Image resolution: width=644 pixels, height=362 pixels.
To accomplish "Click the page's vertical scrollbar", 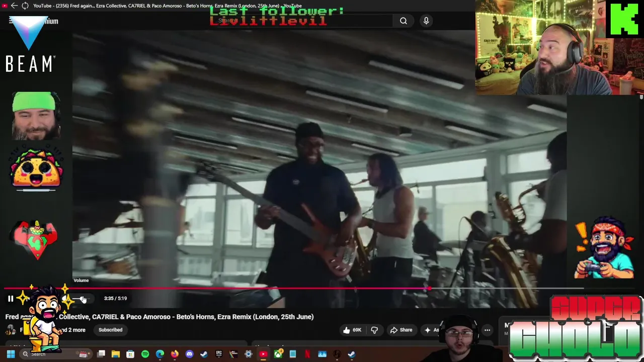I will pos(641,98).
